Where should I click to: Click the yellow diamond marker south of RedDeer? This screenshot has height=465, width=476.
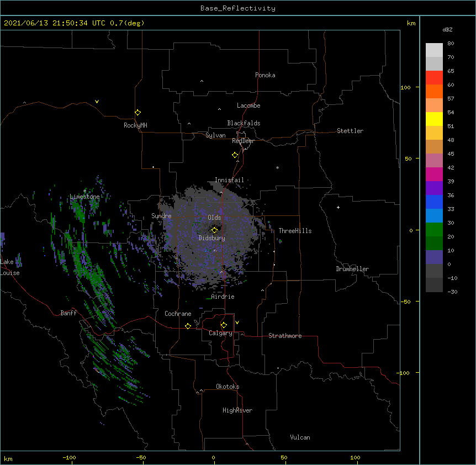(235, 155)
